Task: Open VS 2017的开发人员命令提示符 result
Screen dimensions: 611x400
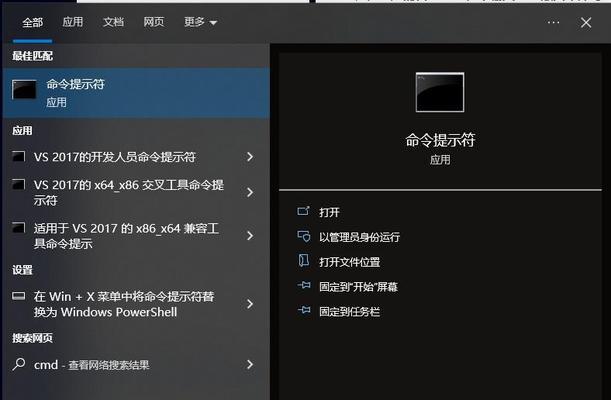Action: point(115,157)
